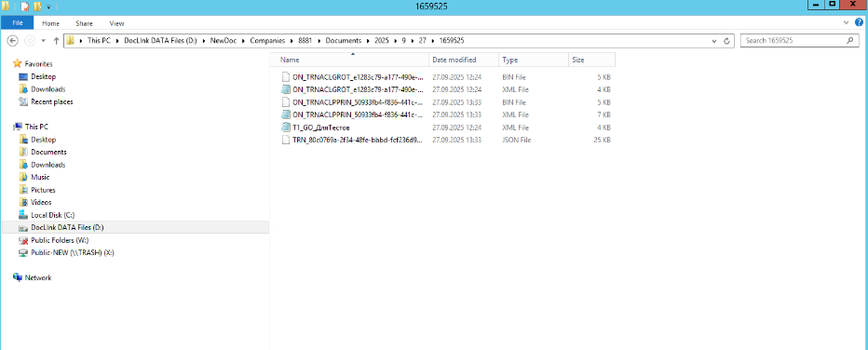868x350 pixels.
Task: Click the Music folder icon
Action: 23,178
